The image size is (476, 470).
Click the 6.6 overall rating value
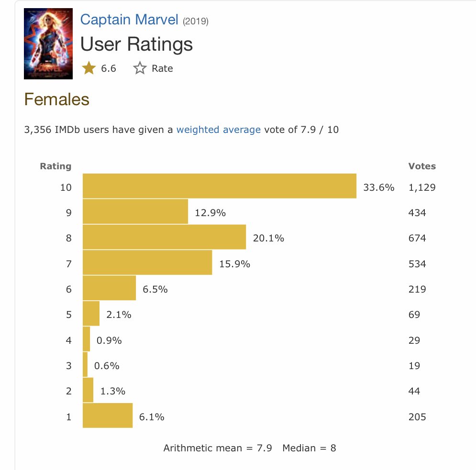109,68
